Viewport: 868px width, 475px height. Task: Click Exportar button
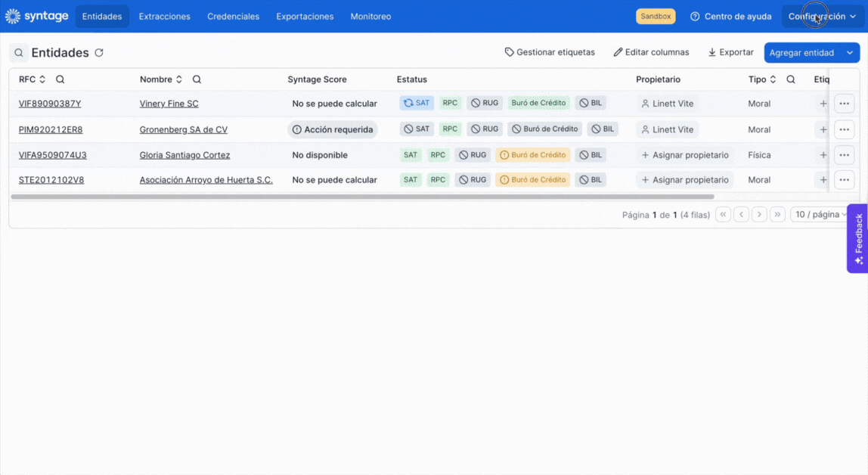(730, 52)
